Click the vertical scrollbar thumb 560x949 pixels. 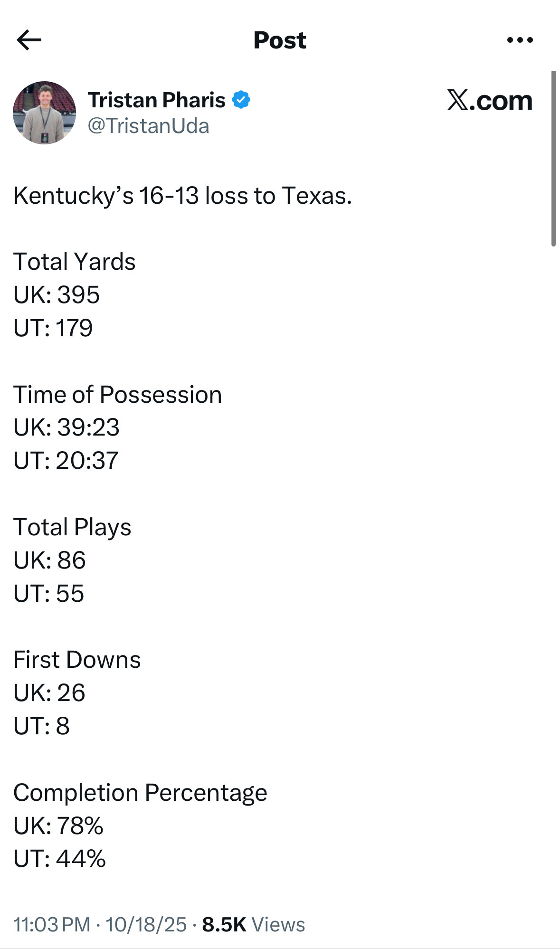point(553,159)
